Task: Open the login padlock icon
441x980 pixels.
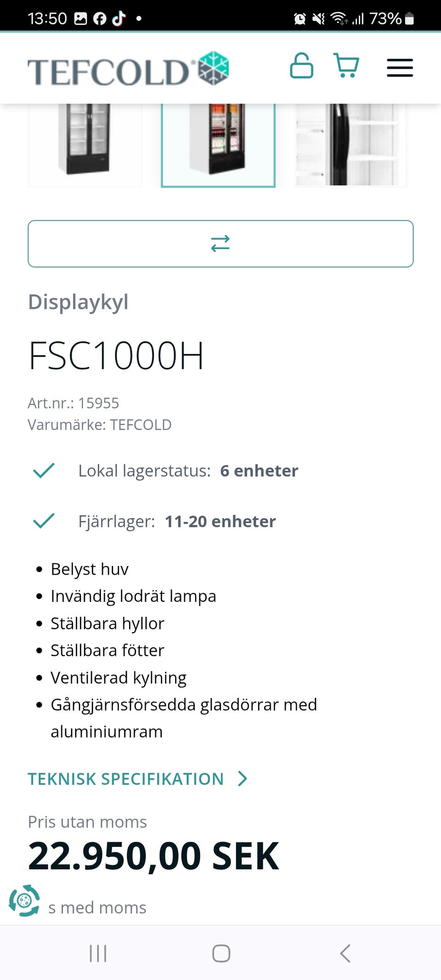Action: pos(301,66)
